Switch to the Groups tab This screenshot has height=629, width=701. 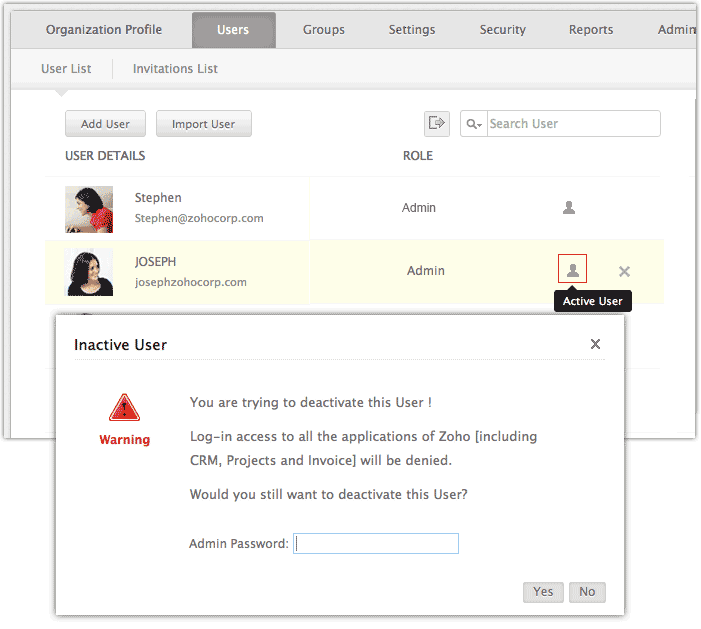[324, 30]
